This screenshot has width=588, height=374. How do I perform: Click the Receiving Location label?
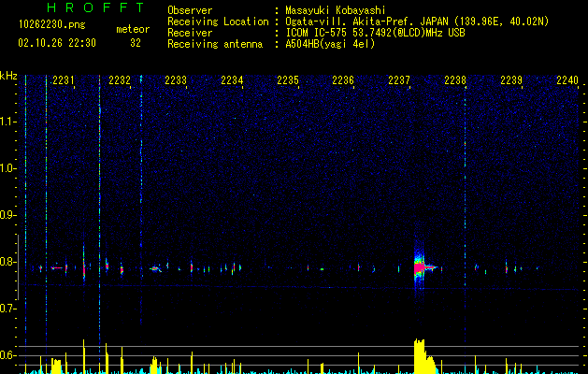pyautogui.click(x=218, y=22)
